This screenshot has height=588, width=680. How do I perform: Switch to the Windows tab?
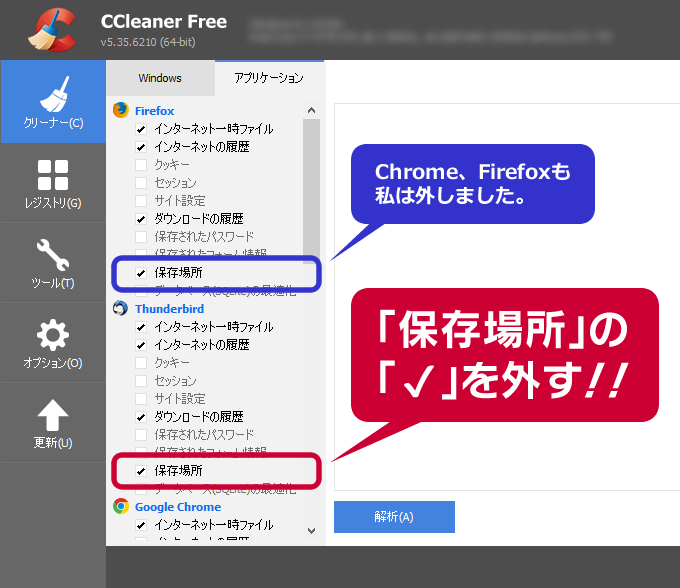tap(160, 78)
